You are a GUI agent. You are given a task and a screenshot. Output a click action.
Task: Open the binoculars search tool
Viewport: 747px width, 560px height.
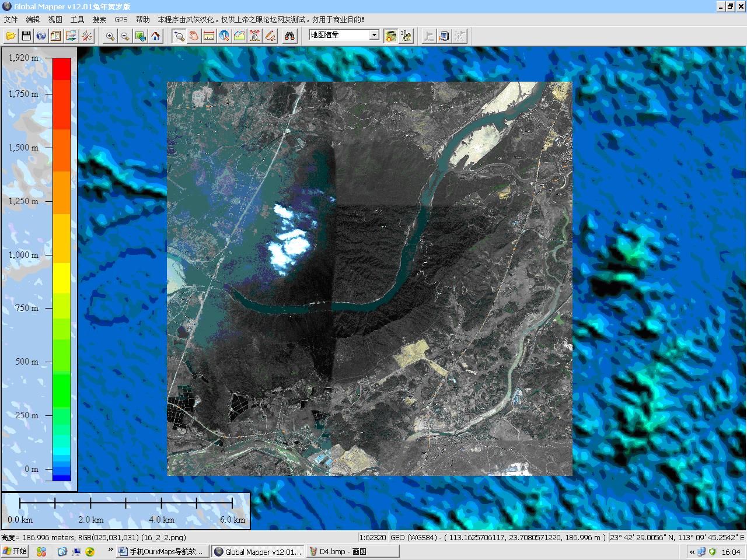[289, 36]
